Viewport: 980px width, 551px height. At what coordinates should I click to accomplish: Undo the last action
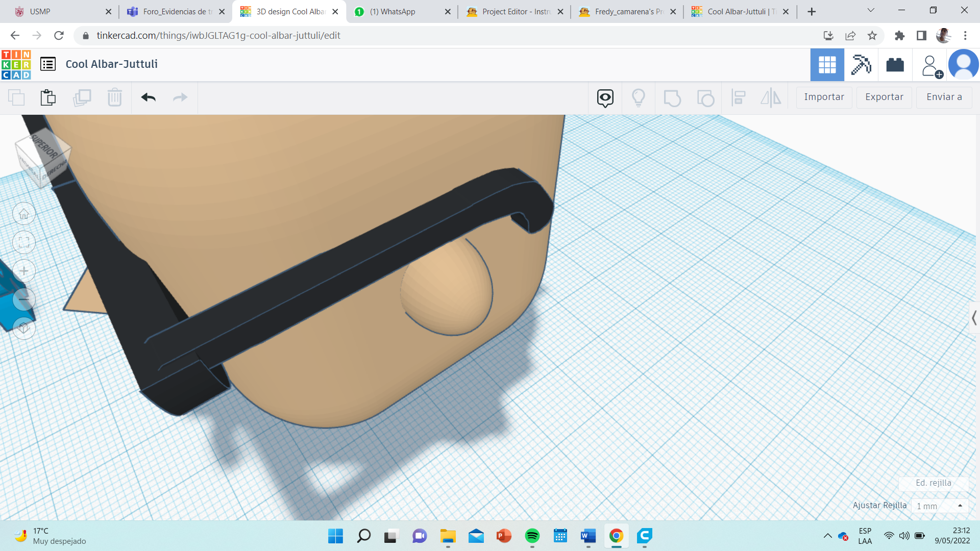point(149,97)
